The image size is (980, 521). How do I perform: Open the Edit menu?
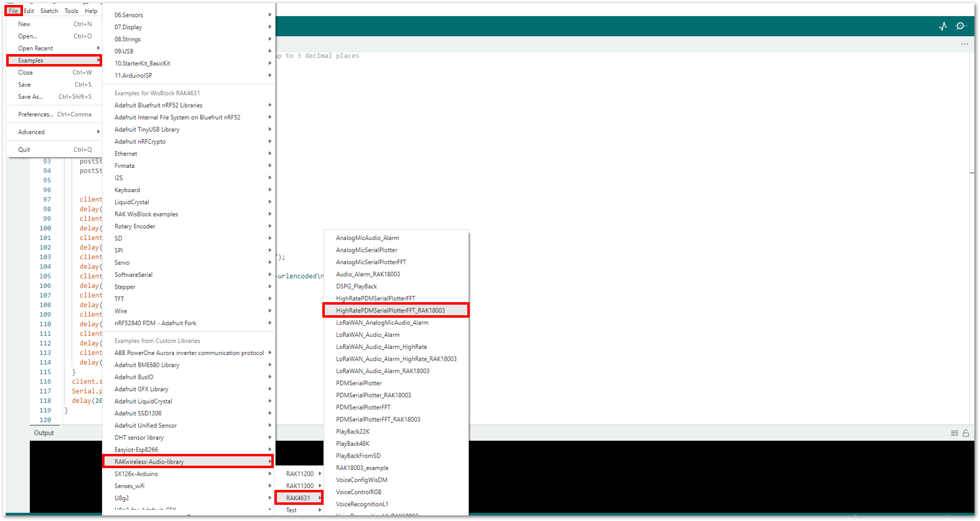click(29, 11)
